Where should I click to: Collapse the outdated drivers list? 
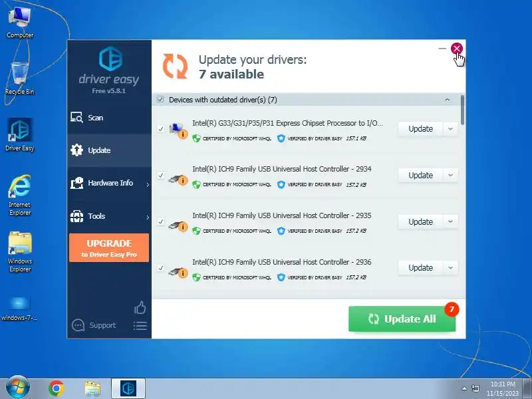point(447,100)
